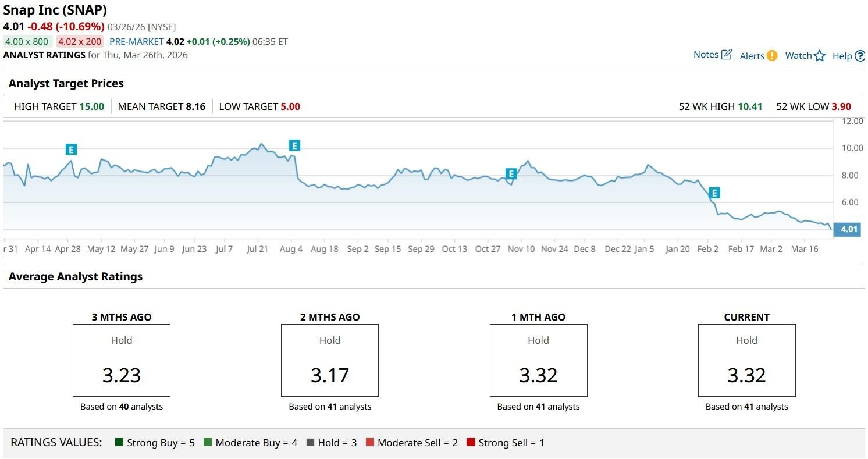Click the earnings E marker near Aug 4
The height and width of the screenshot is (459, 868).
click(x=294, y=145)
